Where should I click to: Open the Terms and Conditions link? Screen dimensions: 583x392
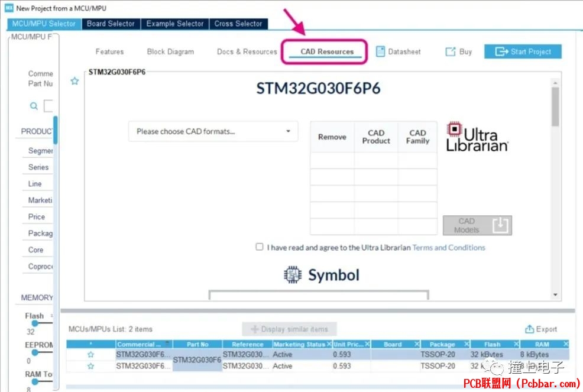449,247
